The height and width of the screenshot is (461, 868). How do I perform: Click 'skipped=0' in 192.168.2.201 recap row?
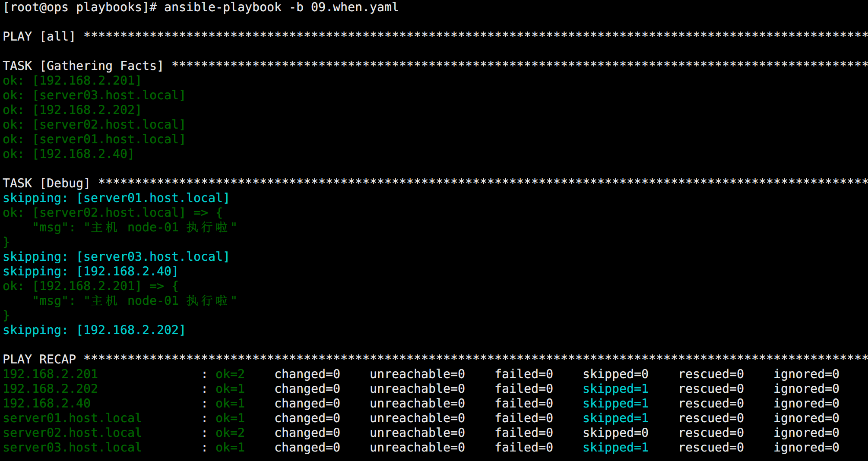pos(615,374)
